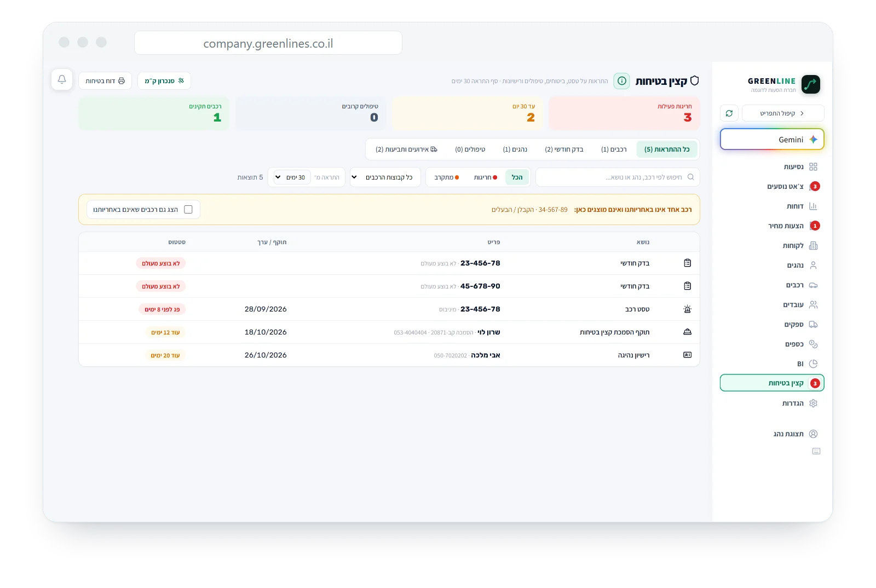Expand the קיפול התפריט menu collapse button
876x588 pixels.
(x=783, y=113)
